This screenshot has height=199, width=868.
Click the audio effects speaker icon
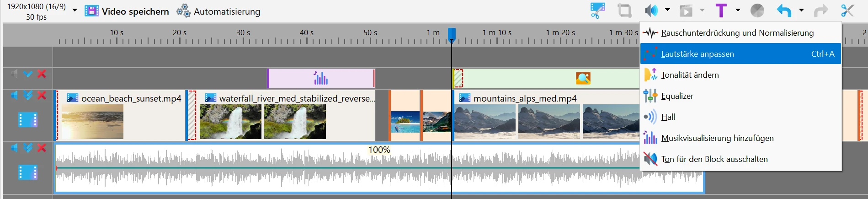(651, 11)
